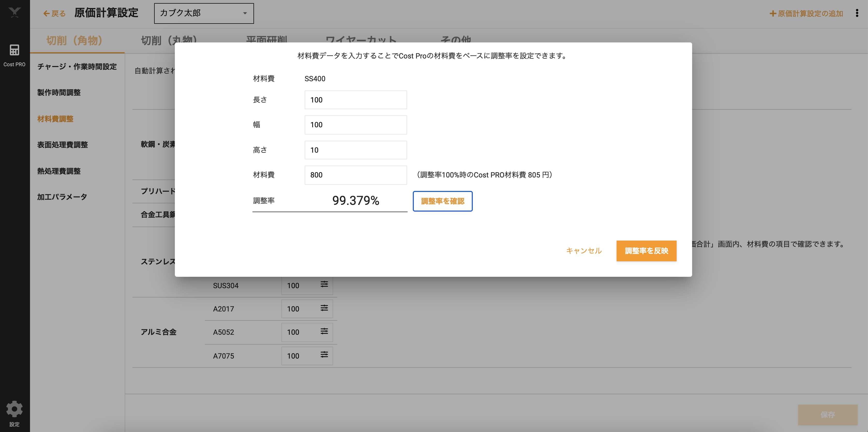Click the adjustment sliders icon for A7075
The width and height of the screenshot is (868, 432).
click(324, 355)
